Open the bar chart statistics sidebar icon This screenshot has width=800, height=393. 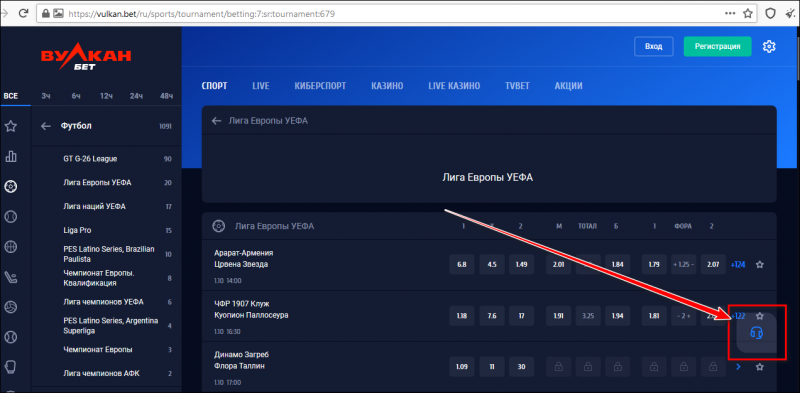point(11,157)
